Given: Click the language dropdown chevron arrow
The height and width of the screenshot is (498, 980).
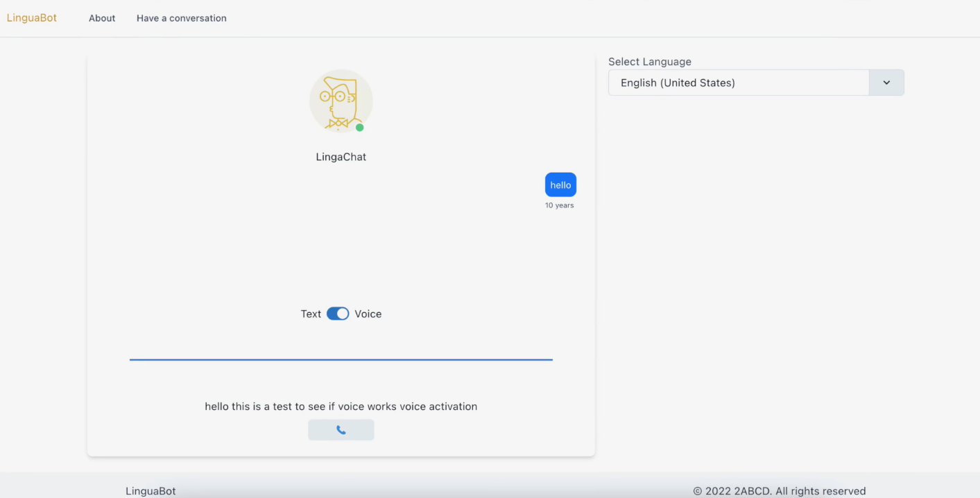Looking at the screenshot, I should tap(886, 82).
